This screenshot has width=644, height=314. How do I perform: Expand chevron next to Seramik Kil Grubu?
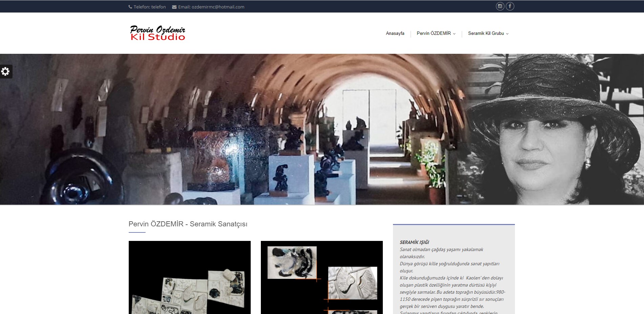tap(507, 34)
